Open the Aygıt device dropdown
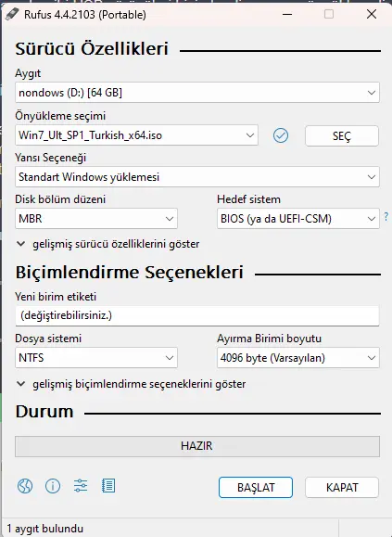 click(x=197, y=93)
